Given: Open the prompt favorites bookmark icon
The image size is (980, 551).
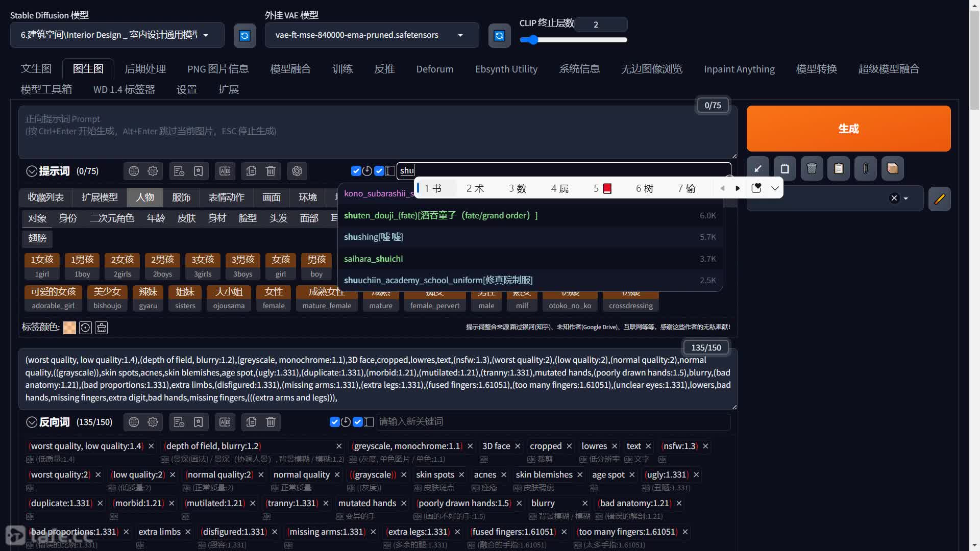Looking at the screenshot, I should pos(198,171).
